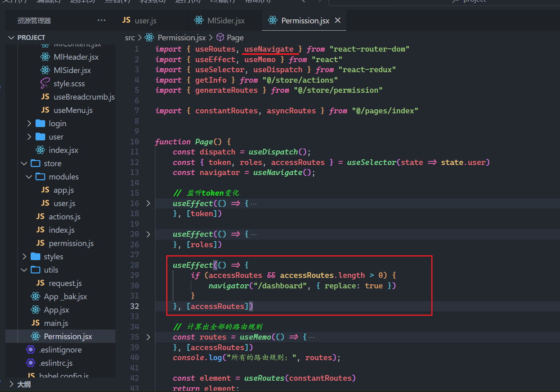Open App.jsx file
The width and height of the screenshot is (560, 392).
[x=56, y=310]
